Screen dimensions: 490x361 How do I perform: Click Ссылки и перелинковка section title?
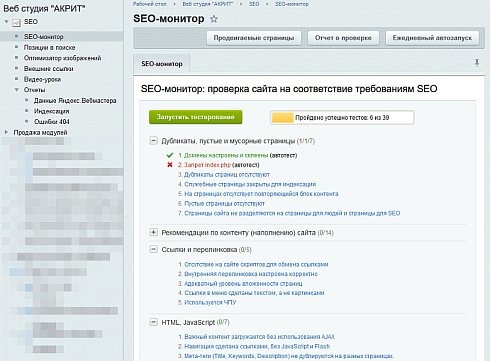(x=199, y=250)
